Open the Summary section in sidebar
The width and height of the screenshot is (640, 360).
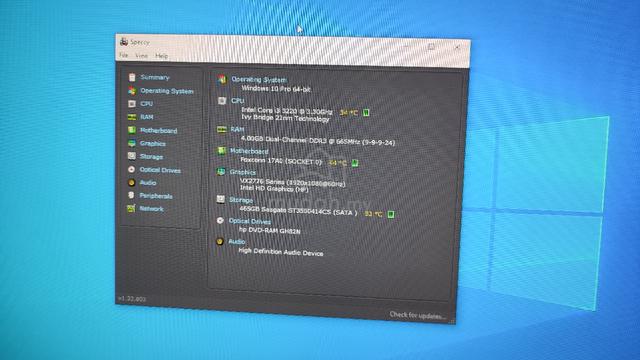pyautogui.click(x=154, y=77)
